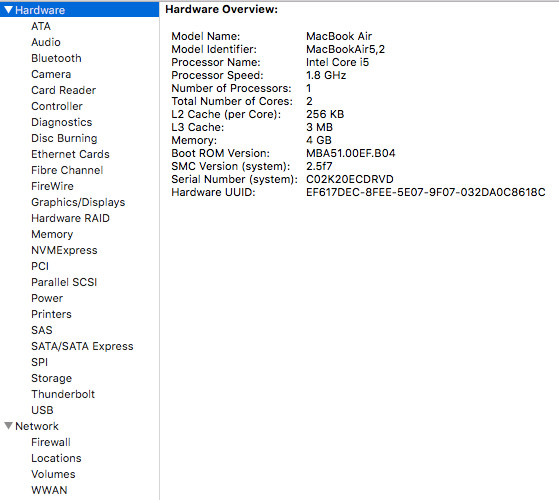559x500 pixels.
Task: Collapse the Hardware disclosure triangle
Action: (9, 10)
